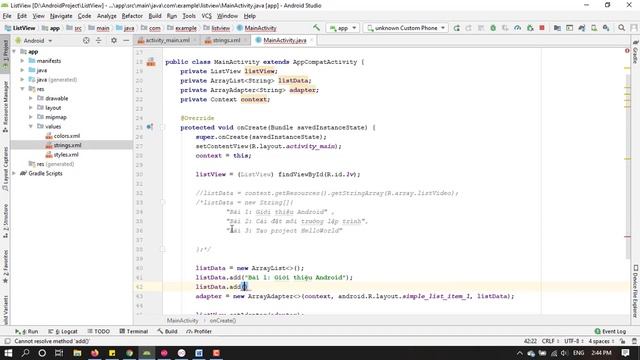
Task: Open Favorites side tool tab
Action: (5, 267)
